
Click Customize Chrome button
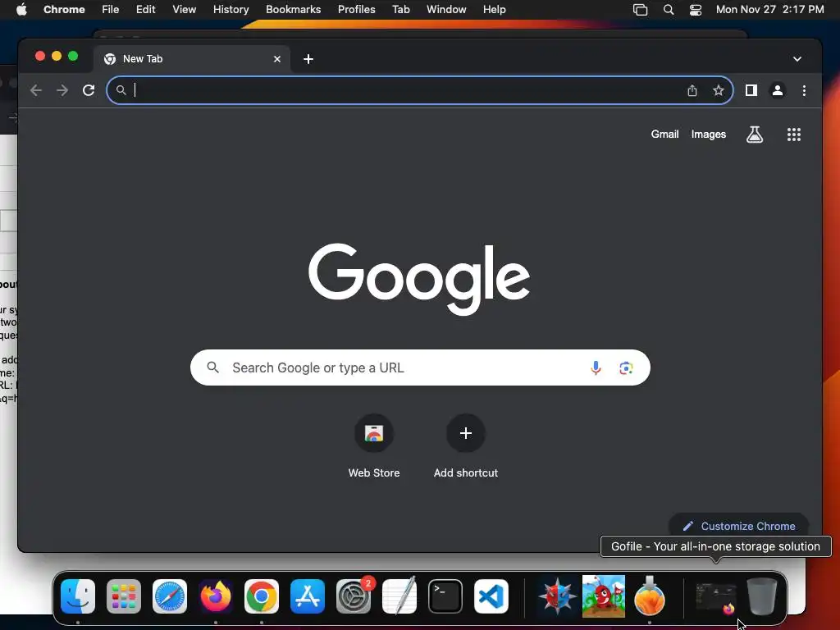pos(739,526)
